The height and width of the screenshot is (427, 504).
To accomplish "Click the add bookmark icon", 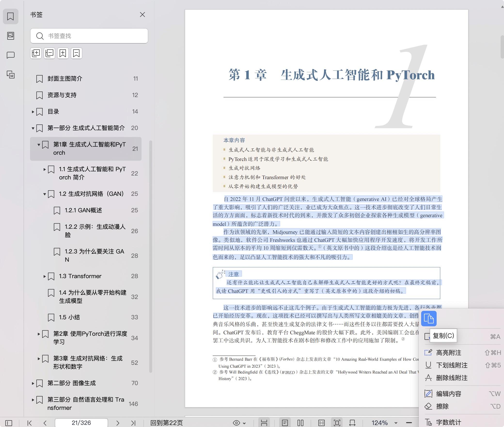I will [63, 53].
